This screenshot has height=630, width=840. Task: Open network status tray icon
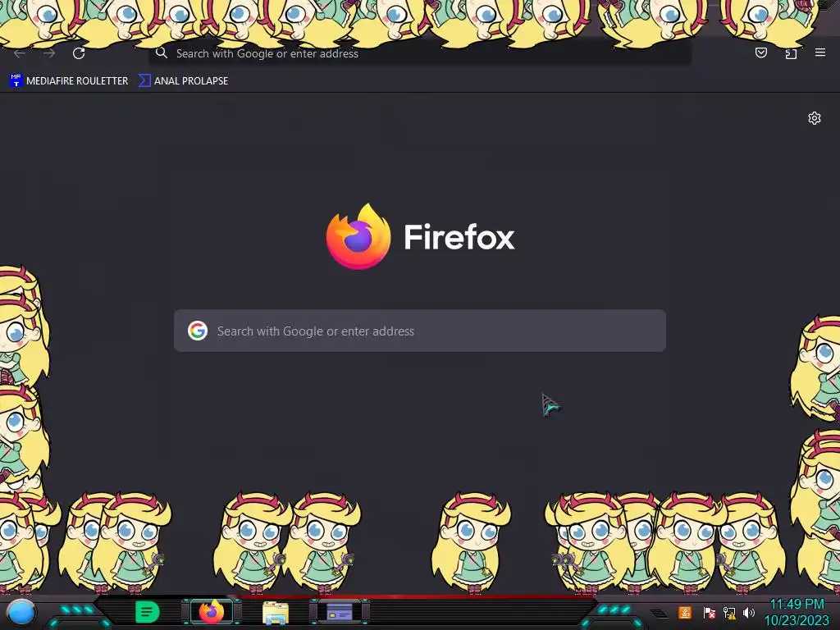[x=729, y=612]
